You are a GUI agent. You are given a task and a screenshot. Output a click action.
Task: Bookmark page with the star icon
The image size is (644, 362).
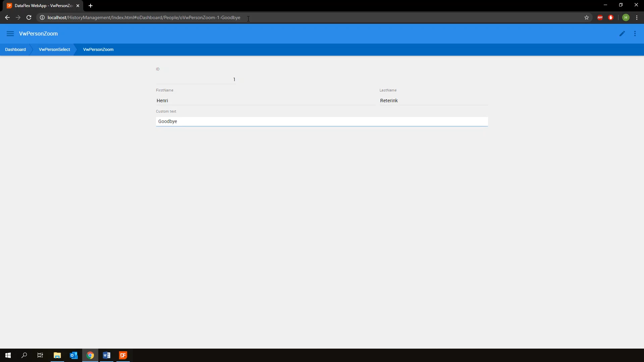click(587, 17)
